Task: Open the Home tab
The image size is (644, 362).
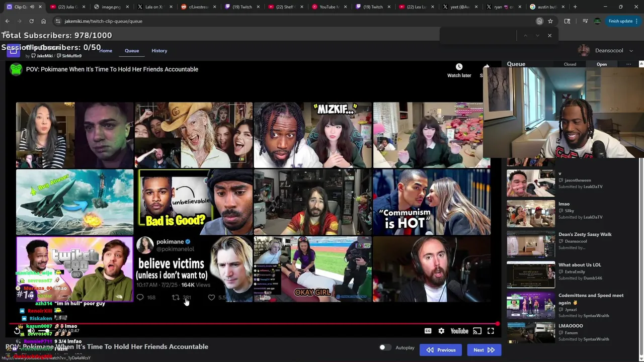Action: coord(106,51)
